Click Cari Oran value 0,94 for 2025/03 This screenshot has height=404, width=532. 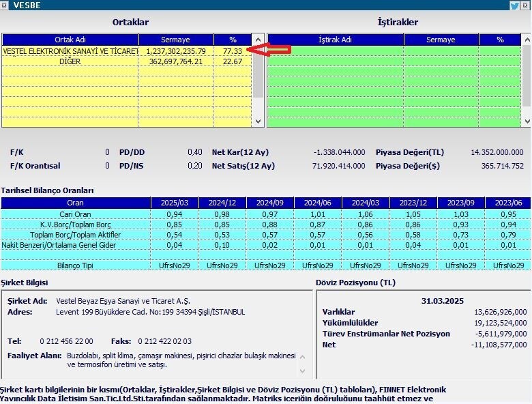click(x=175, y=214)
